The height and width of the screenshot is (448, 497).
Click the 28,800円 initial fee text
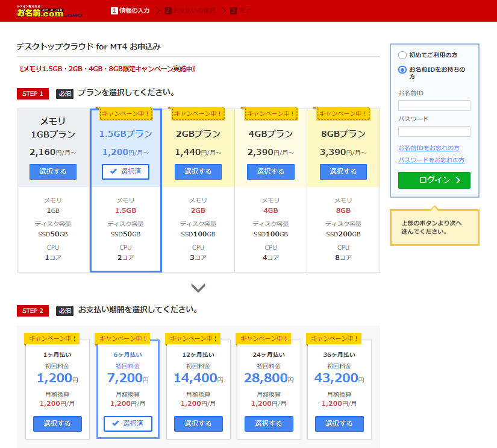coord(269,378)
